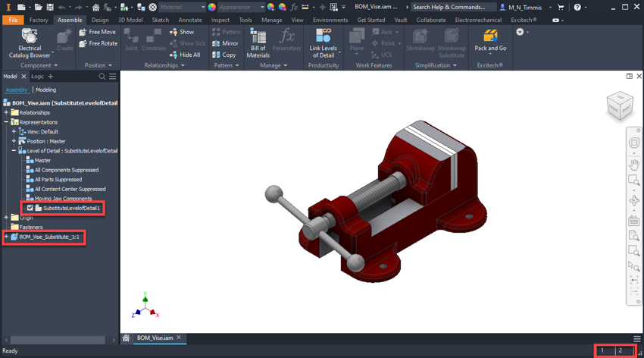
Task: Click in Search Help & Commands field
Action: pos(453,7)
